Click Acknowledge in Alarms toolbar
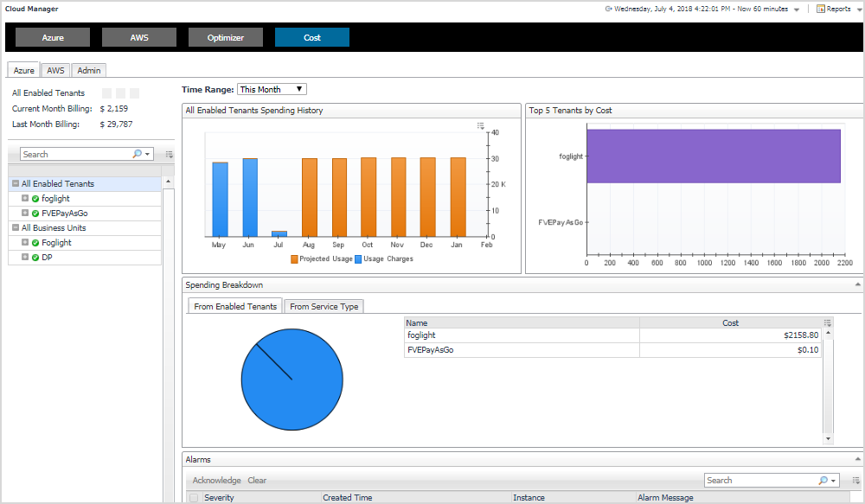The image size is (865, 504). coord(217,481)
